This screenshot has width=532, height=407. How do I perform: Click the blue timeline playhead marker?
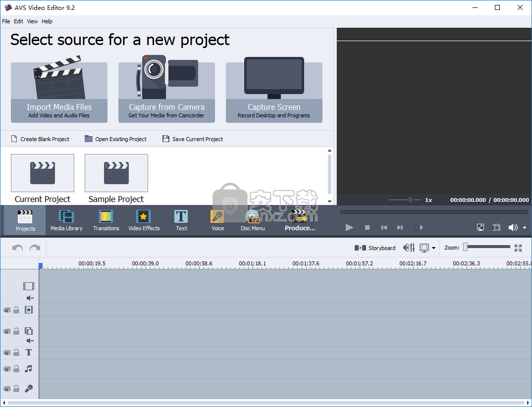pyautogui.click(x=41, y=265)
